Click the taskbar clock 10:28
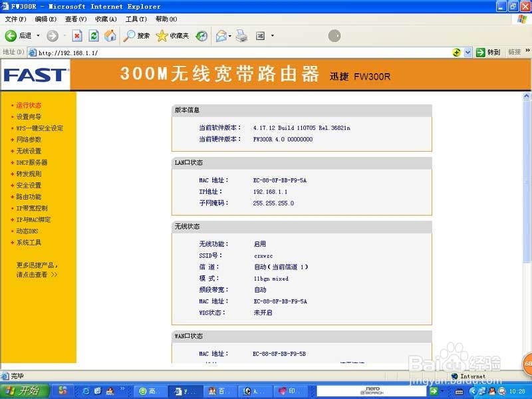The height and width of the screenshot is (399, 532). pyautogui.click(x=517, y=392)
